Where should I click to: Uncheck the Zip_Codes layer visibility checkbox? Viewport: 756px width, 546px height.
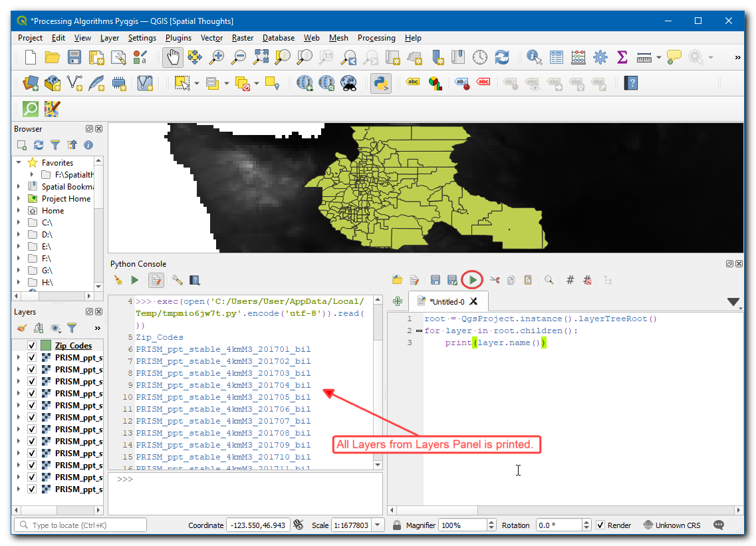coord(32,345)
